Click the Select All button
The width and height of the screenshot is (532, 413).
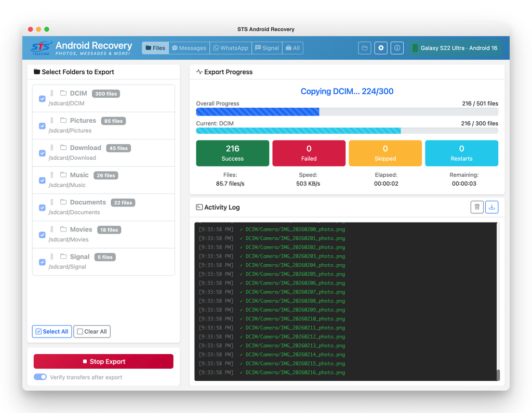52,331
